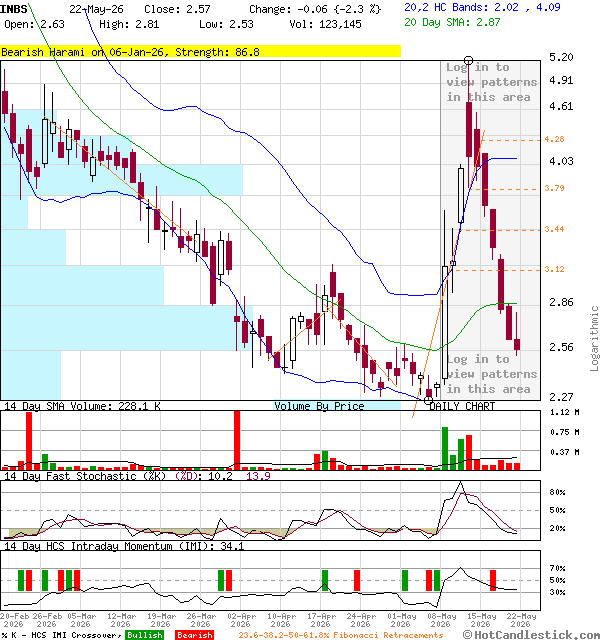
Task: Click the HotCandlestick.com watermark link
Action: (531, 635)
